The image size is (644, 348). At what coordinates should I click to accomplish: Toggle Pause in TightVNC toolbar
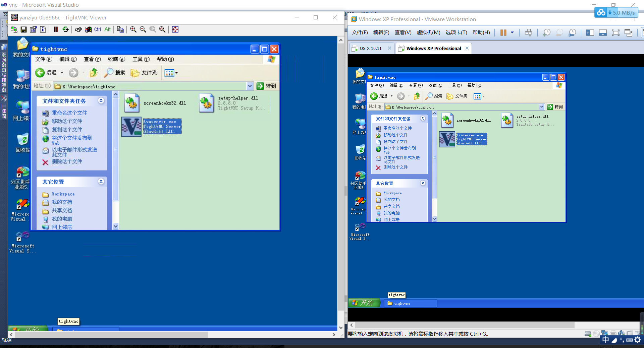[x=56, y=29]
